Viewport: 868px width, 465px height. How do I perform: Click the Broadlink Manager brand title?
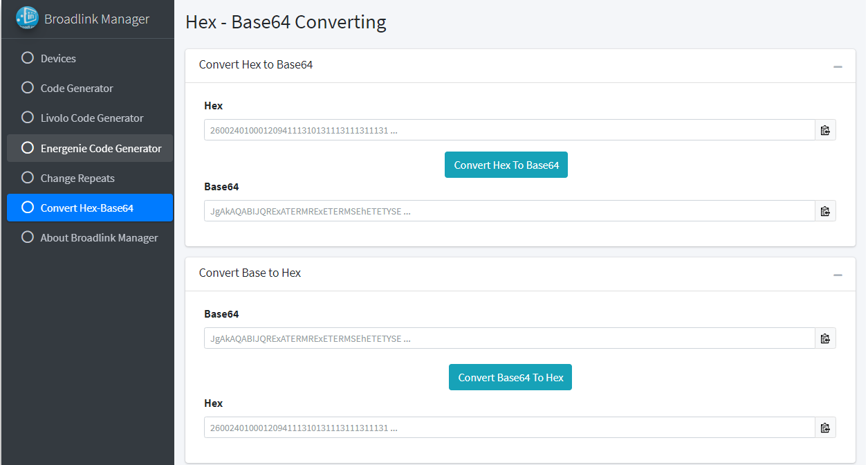pos(97,19)
